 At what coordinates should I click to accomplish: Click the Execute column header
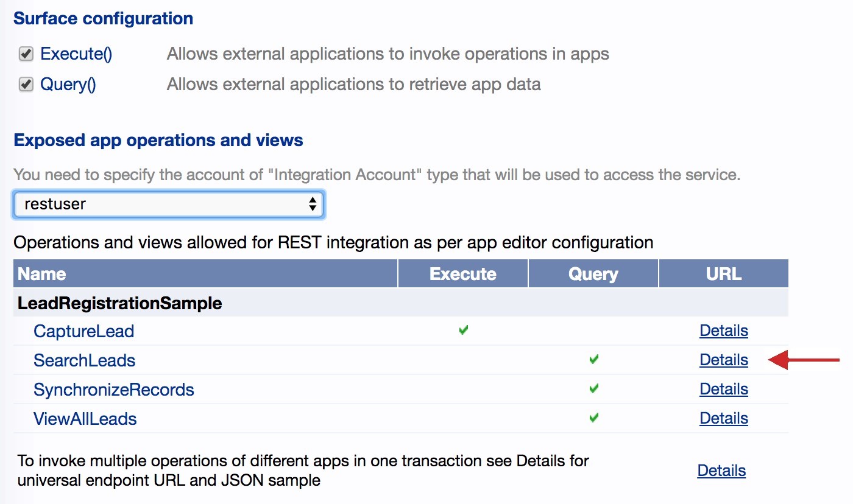tap(462, 274)
